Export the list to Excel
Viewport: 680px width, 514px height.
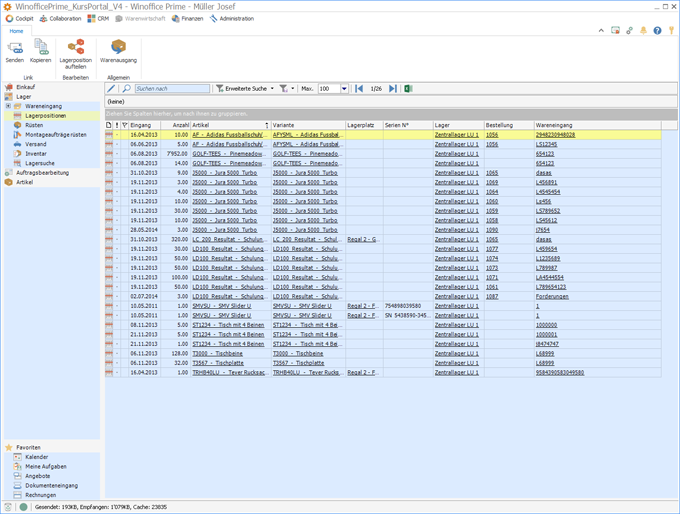pyautogui.click(x=408, y=88)
